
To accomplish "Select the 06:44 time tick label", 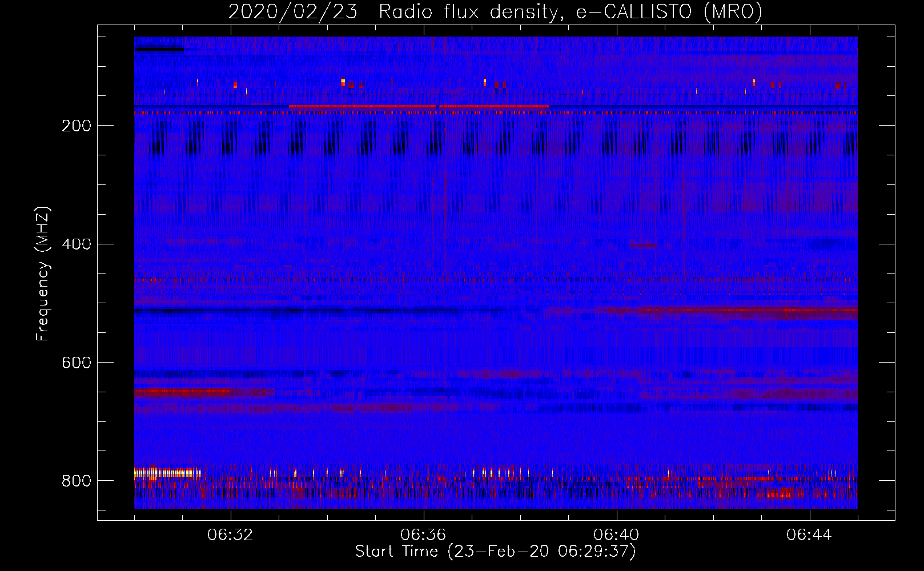I will pos(809,535).
